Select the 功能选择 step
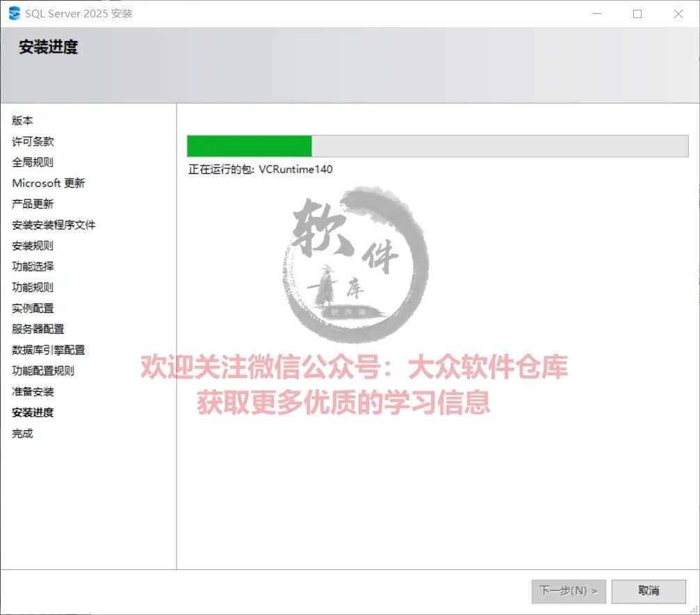Screen dimensions: 700x615 pos(33,266)
